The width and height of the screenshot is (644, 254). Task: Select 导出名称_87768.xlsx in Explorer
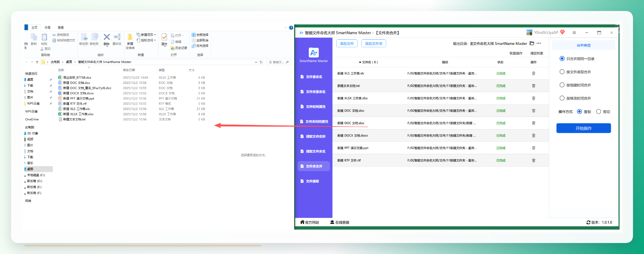[x=77, y=78]
